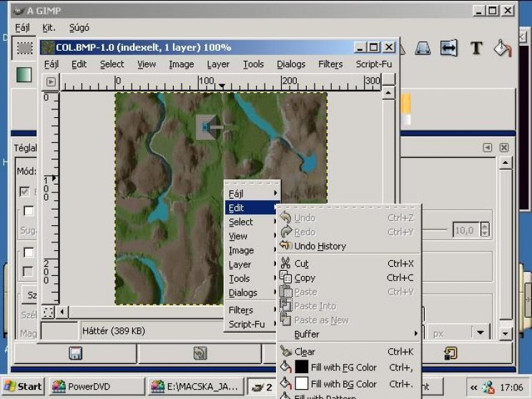Open Dialogs submenu in context menu
The width and height of the screenshot is (532, 399).
click(x=252, y=292)
